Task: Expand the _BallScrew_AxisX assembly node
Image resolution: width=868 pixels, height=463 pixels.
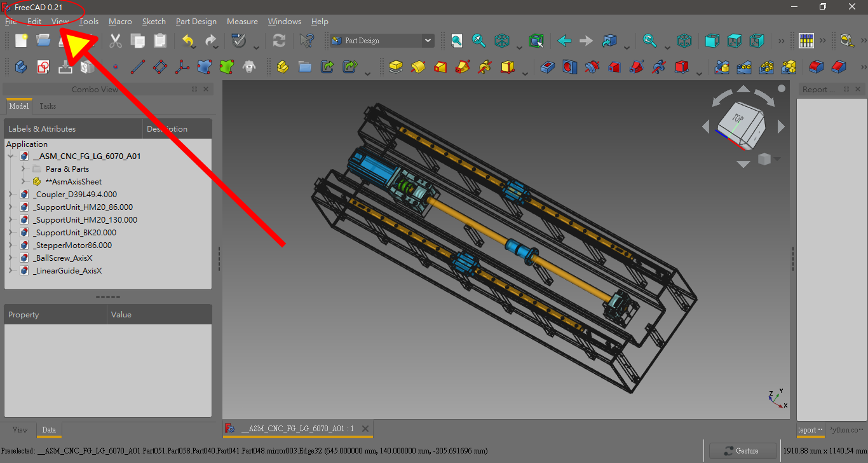Action: [10, 258]
